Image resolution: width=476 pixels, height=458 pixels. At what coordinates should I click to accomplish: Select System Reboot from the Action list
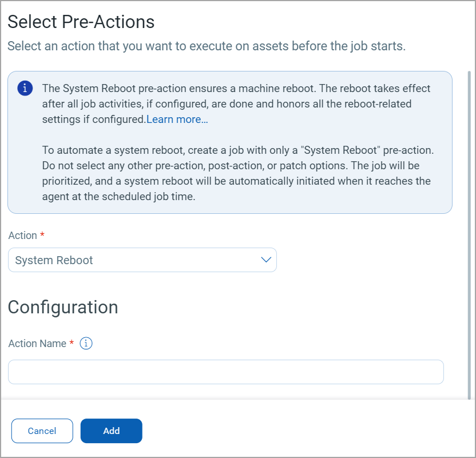coord(142,260)
